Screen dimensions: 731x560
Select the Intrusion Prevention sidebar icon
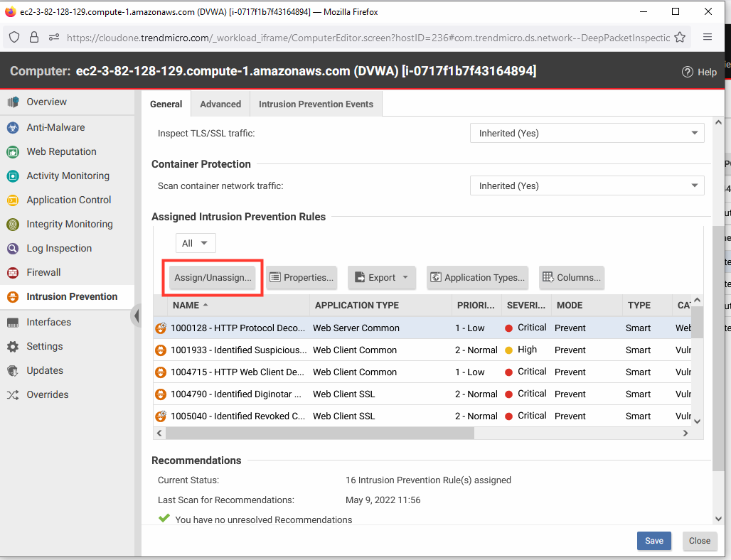click(13, 297)
